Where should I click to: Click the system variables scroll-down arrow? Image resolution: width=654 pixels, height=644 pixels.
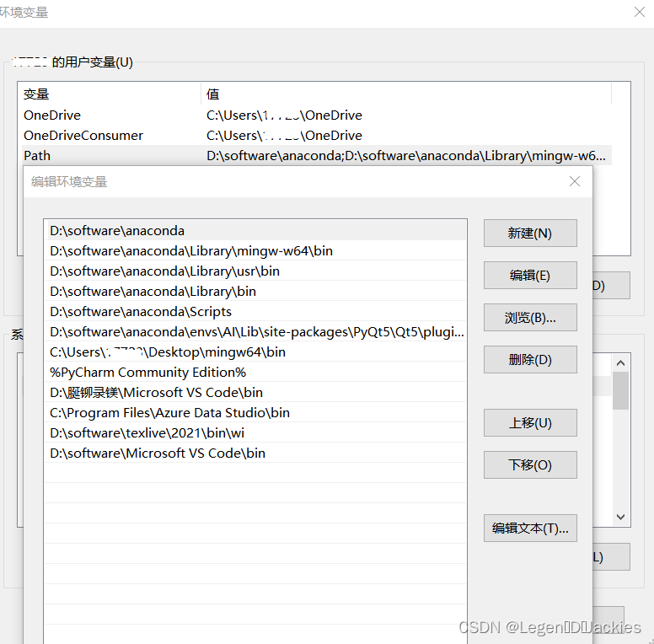620,518
